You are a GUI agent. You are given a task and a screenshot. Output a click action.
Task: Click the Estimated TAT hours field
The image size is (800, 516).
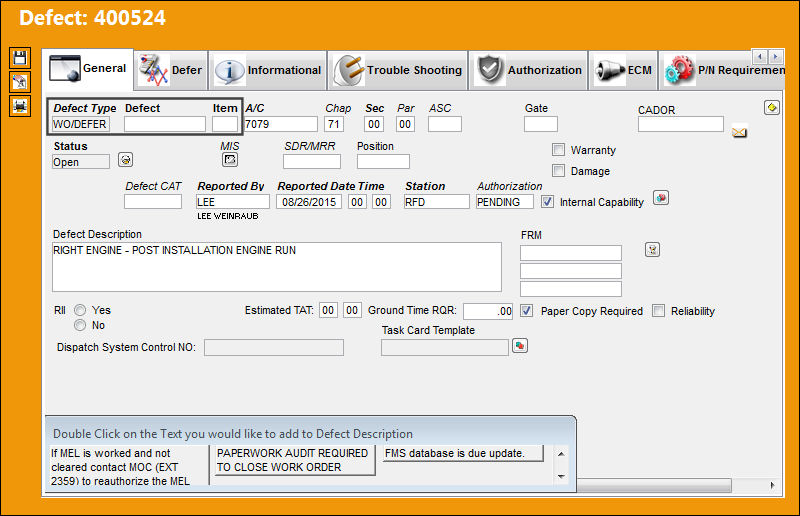pyautogui.click(x=328, y=310)
